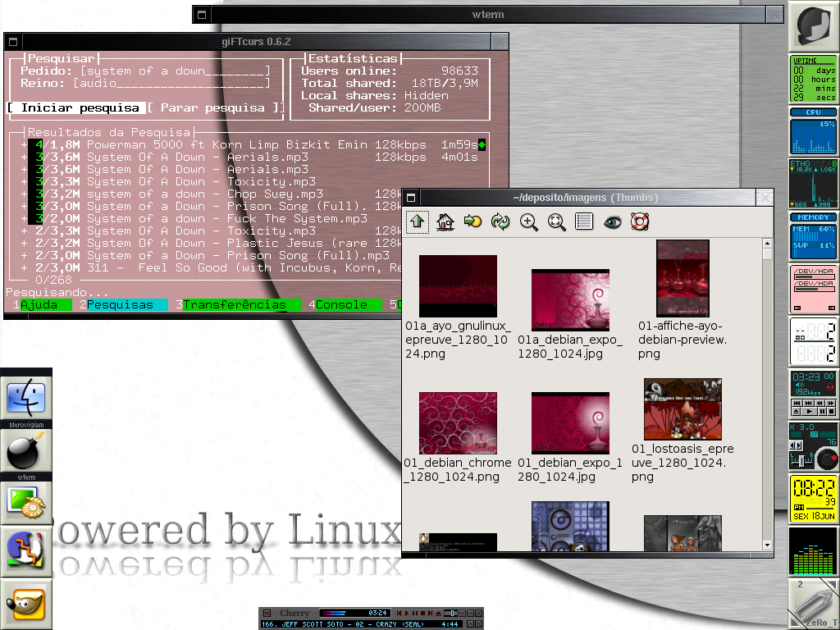
Task: Click scrollbar down arrow in image browser
Action: click(767, 545)
